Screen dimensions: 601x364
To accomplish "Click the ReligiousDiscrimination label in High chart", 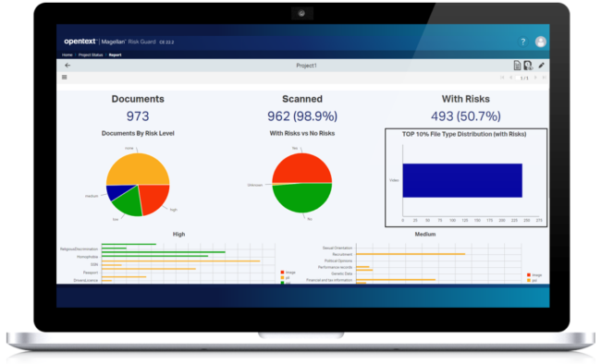I will tap(79, 249).
